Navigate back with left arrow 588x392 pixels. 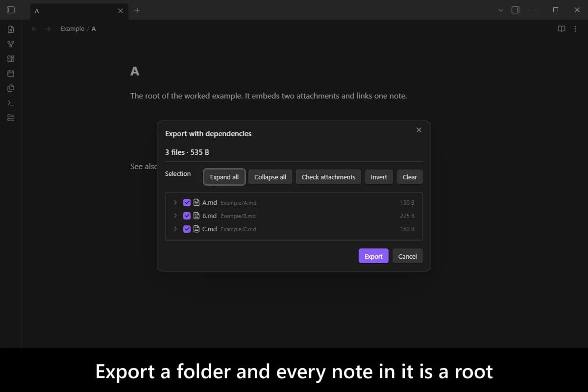pos(34,29)
